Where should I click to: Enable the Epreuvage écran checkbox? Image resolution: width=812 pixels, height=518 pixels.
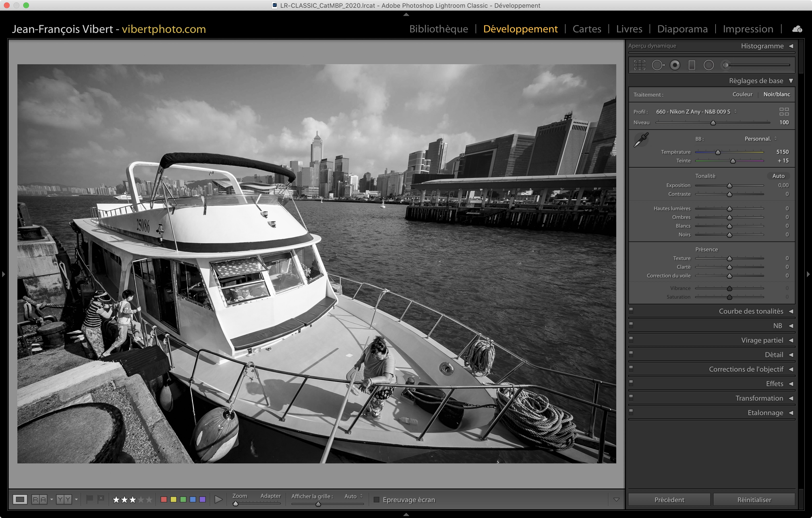click(x=377, y=499)
